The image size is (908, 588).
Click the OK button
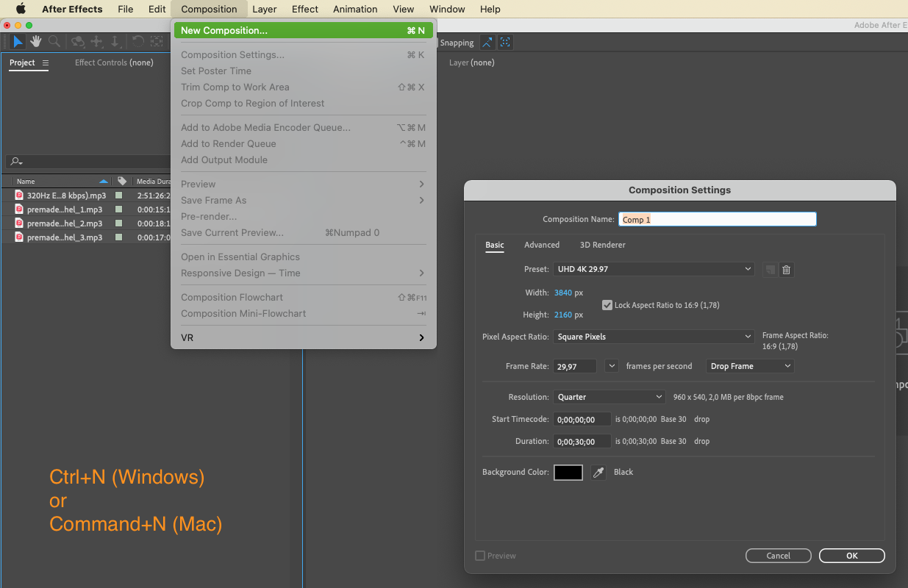click(x=852, y=556)
